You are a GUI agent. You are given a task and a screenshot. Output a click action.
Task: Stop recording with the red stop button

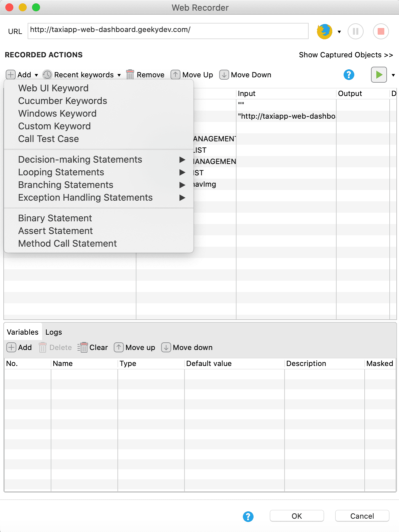(x=381, y=32)
